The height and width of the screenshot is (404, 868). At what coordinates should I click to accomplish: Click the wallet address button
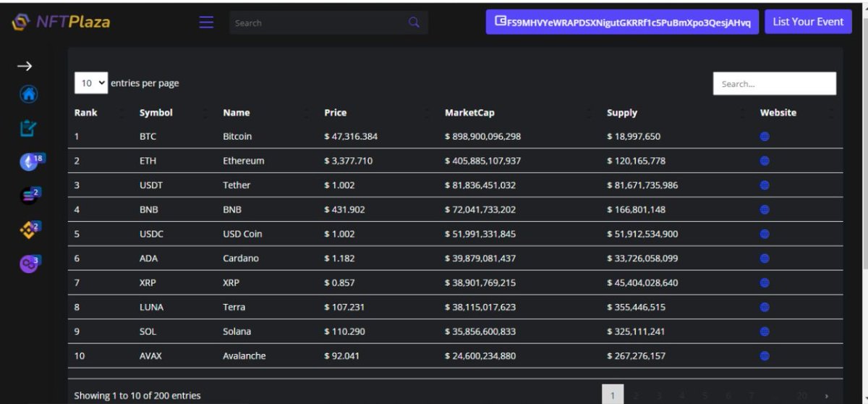point(623,22)
